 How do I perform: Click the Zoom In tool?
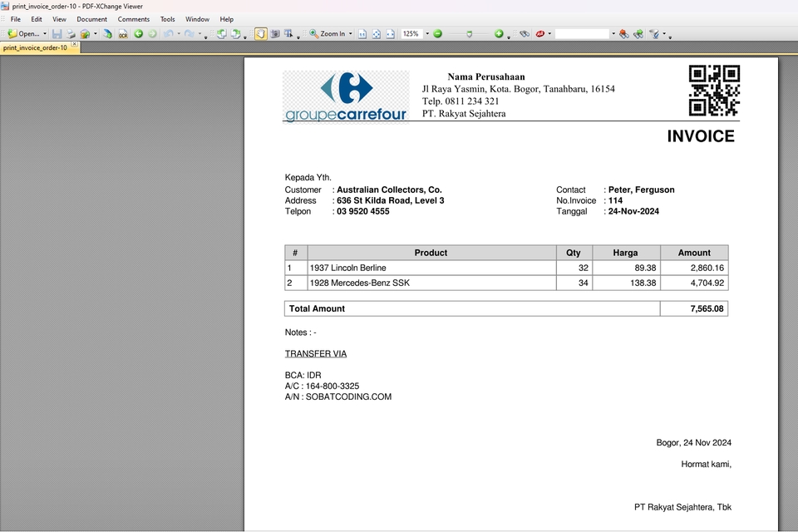[x=328, y=33]
